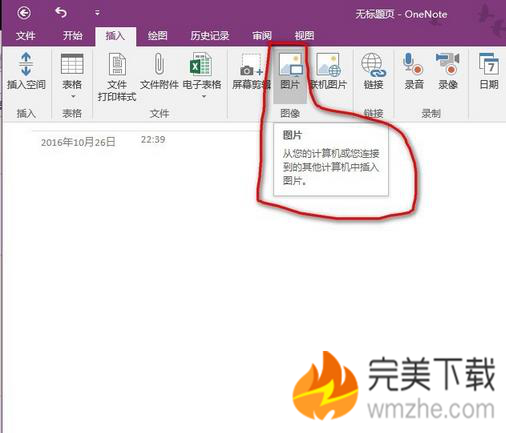Click the Back arrow icon in title bar
The width and height of the screenshot is (506, 433).
tap(24, 13)
